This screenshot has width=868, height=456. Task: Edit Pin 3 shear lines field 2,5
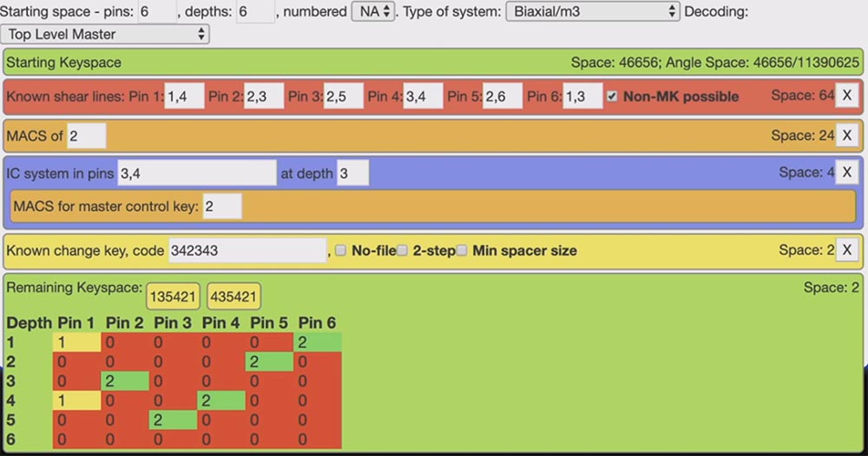343,96
